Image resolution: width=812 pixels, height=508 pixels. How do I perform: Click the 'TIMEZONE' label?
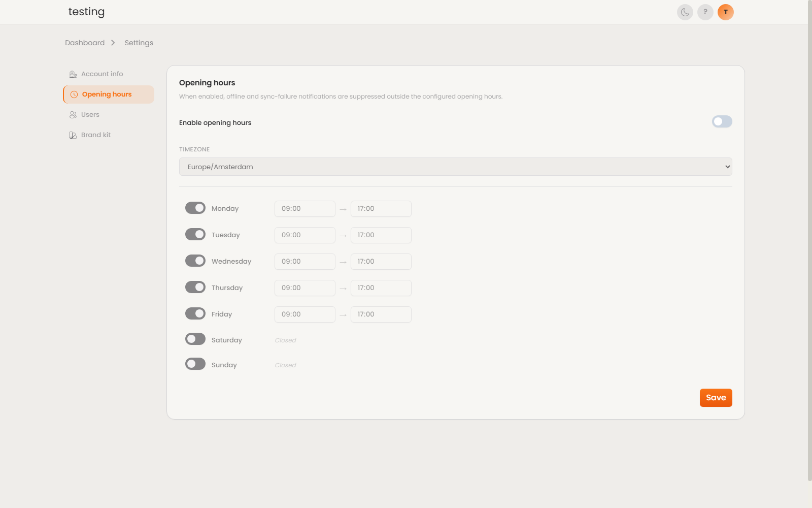point(194,149)
